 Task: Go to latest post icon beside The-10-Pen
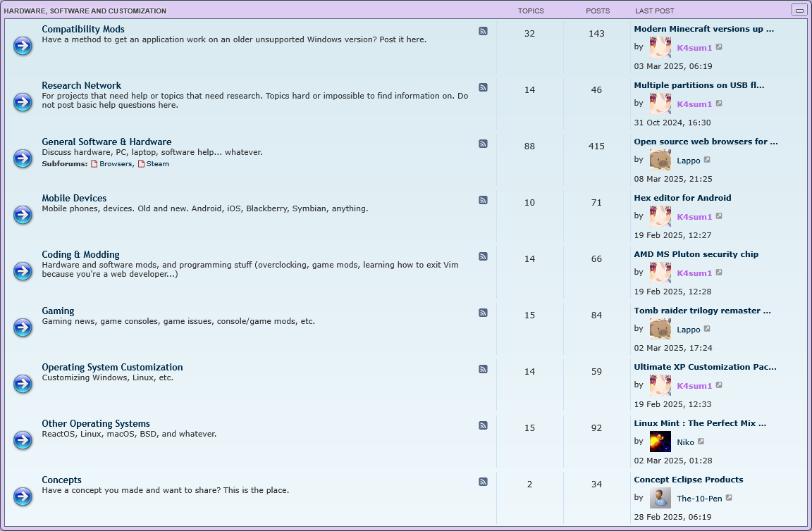729,499
